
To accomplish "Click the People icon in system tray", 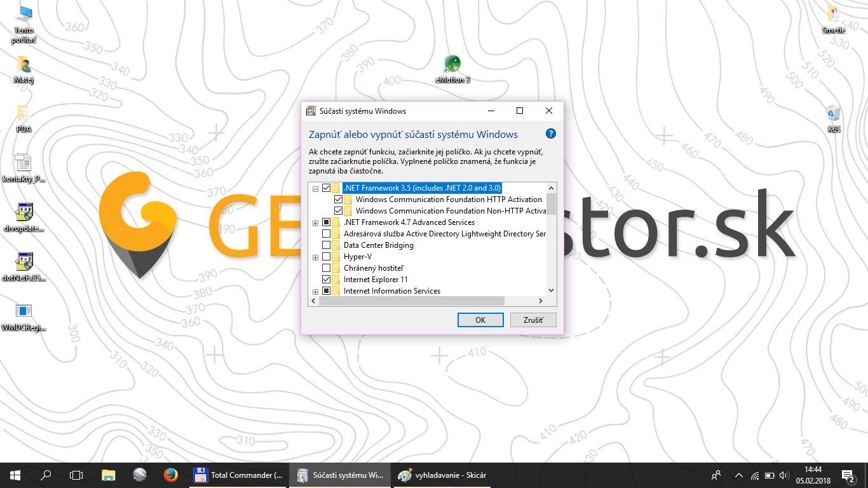I will [x=716, y=475].
